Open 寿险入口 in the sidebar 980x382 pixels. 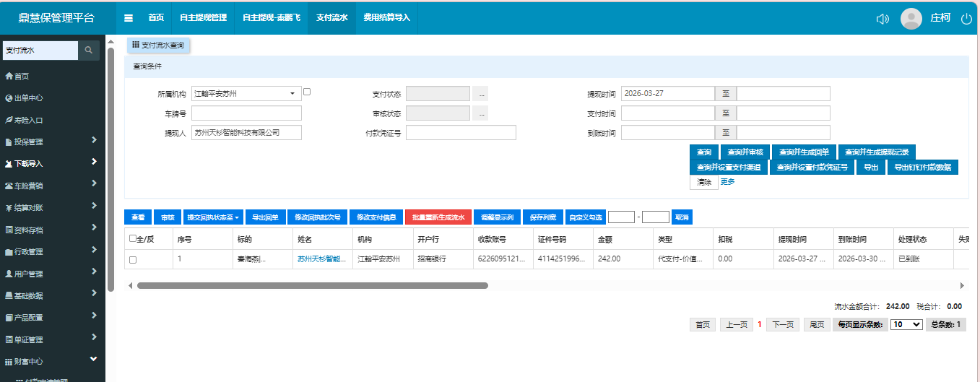pos(28,120)
